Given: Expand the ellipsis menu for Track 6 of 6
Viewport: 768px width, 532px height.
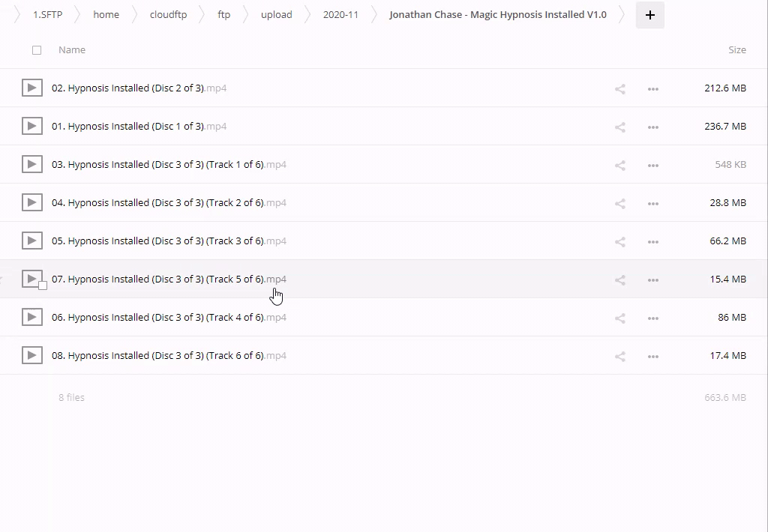Looking at the screenshot, I should (x=652, y=356).
